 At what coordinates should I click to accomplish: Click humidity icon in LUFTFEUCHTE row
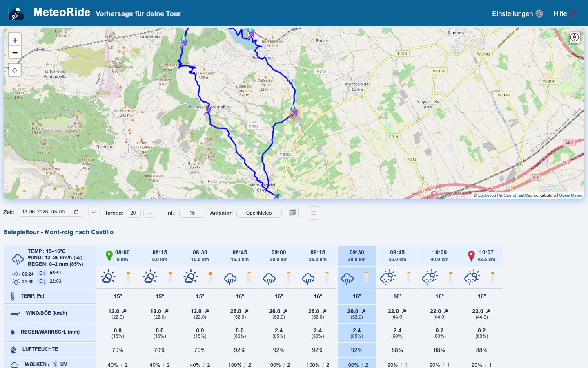[x=13, y=350]
